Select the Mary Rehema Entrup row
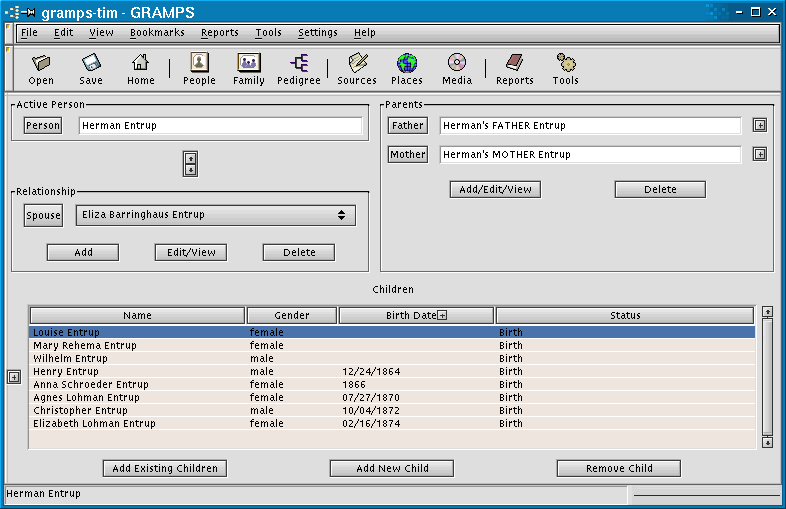 click(392, 346)
